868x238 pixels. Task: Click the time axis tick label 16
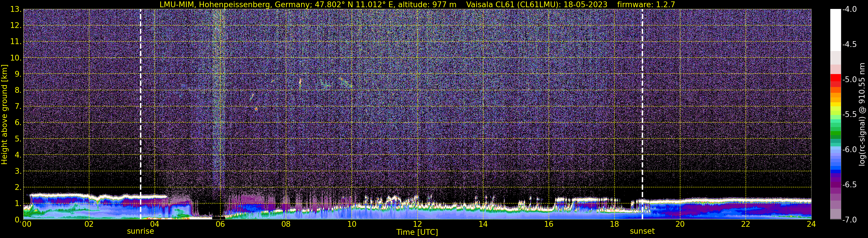point(548,224)
